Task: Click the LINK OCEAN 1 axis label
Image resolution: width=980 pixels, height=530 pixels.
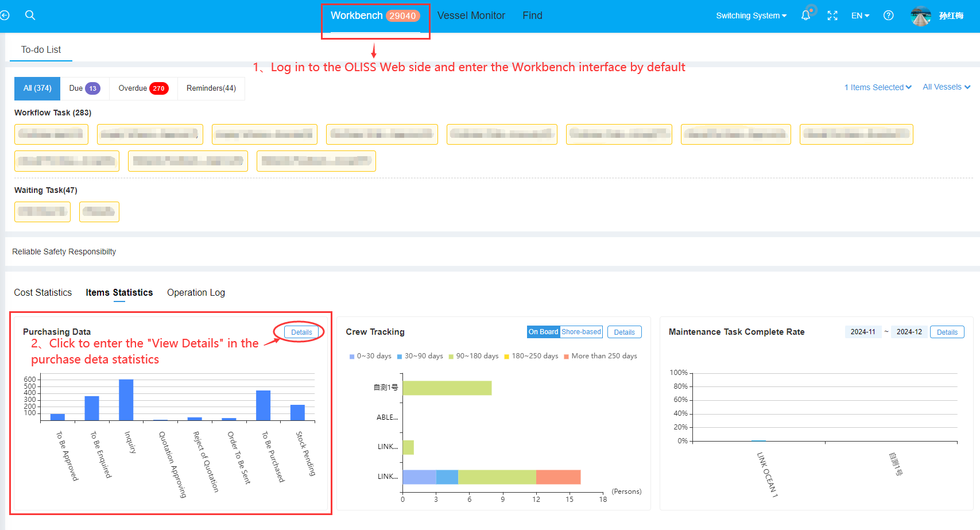Action: click(x=767, y=474)
